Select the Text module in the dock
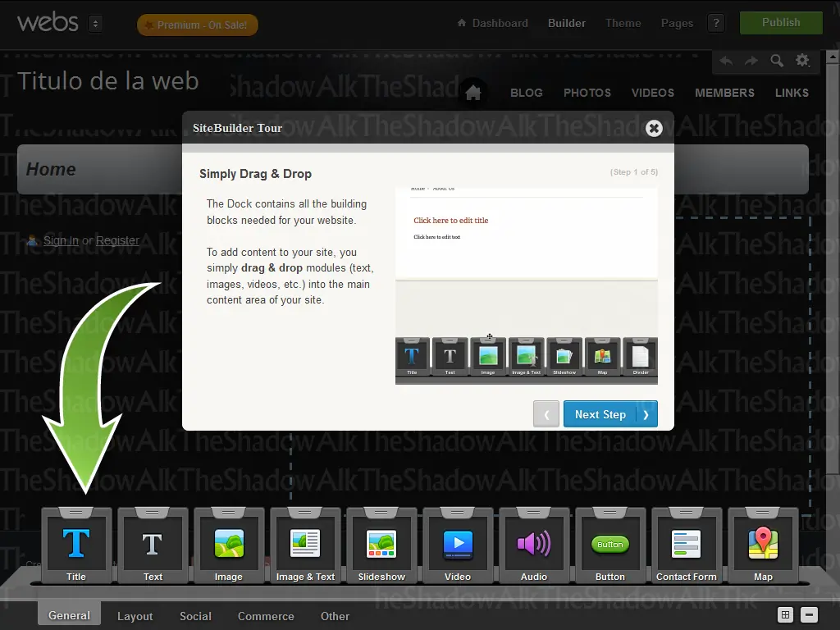This screenshot has width=840, height=630. coord(153,546)
